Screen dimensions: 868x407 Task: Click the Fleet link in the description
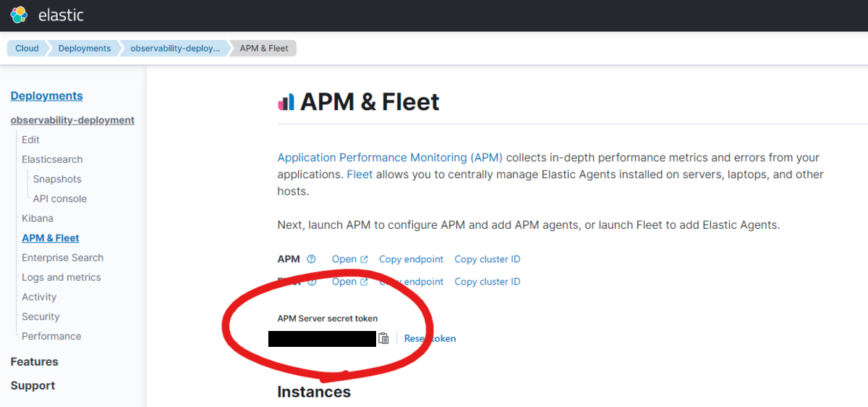coord(359,175)
